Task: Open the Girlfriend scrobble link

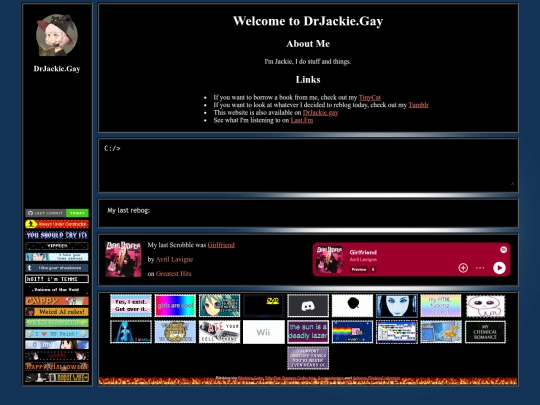Action: click(x=221, y=245)
